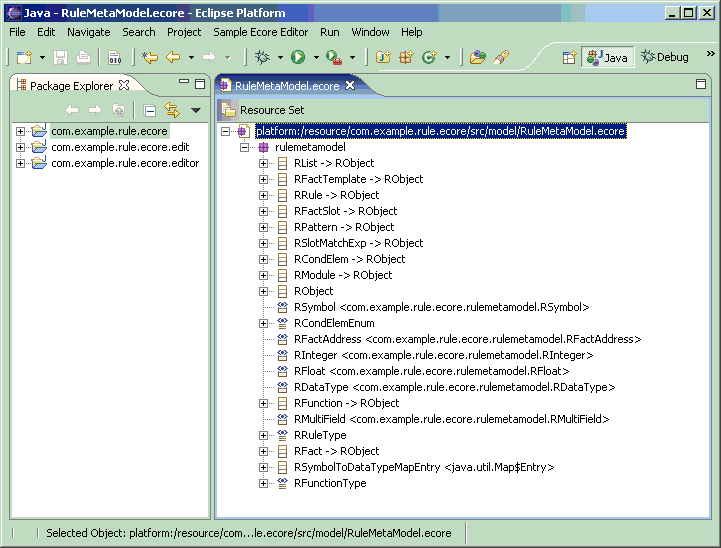
Task: Collapse the rulemetamodel package node
Action: (x=246, y=147)
